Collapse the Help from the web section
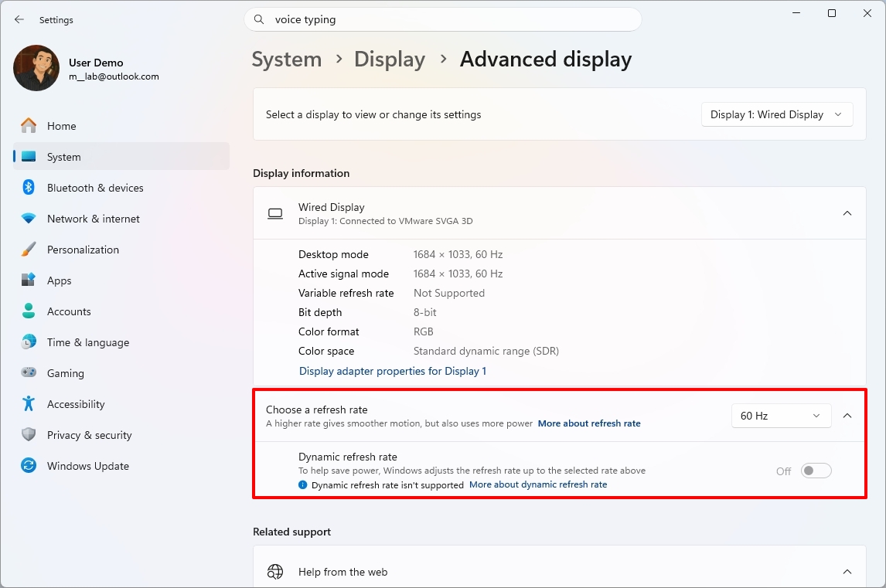The width and height of the screenshot is (886, 588). (x=847, y=572)
